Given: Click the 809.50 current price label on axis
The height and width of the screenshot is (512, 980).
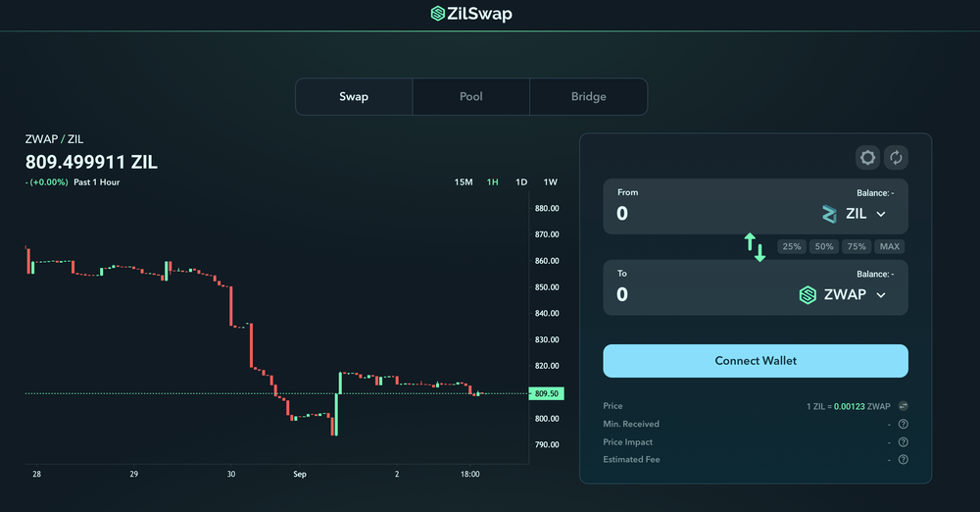Looking at the screenshot, I should (x=546, y=393).
